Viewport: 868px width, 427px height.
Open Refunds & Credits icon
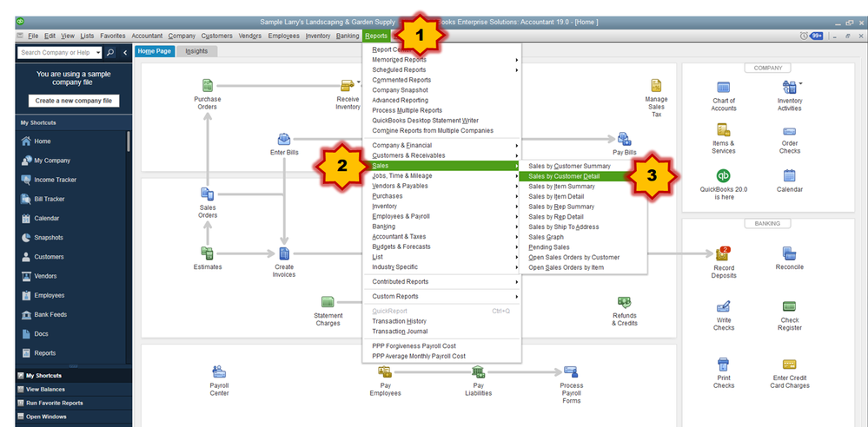coord(625,302)
